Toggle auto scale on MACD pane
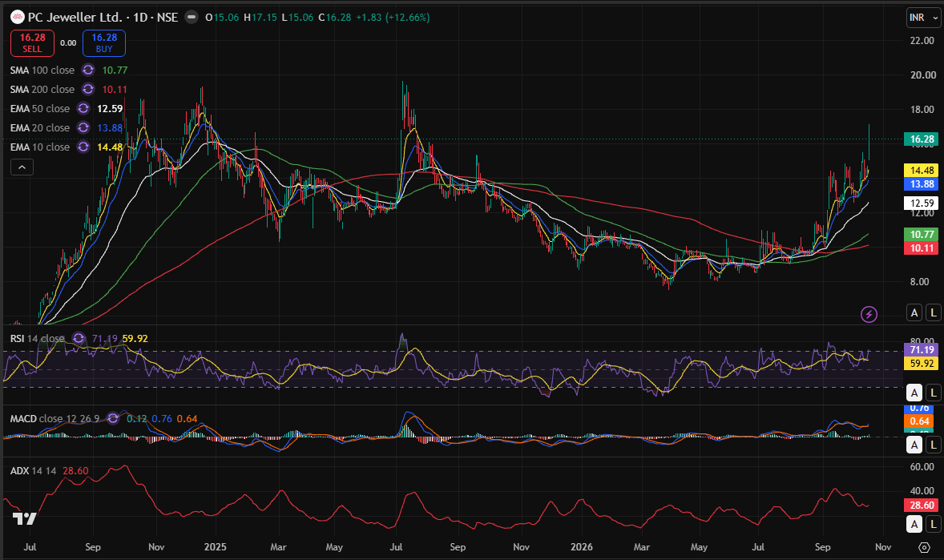The width and height of the screenshot is (944, 560). tap(914, 445)
